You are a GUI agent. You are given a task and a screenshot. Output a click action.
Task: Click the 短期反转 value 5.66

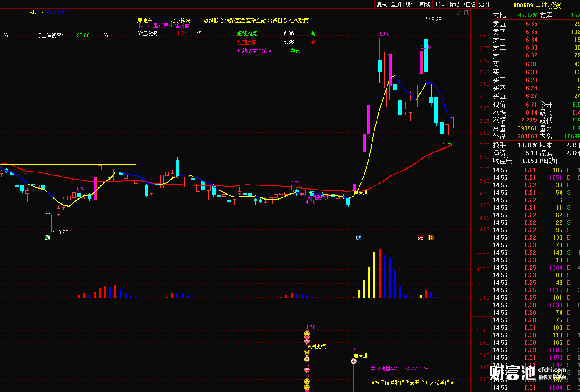click(x=289, y=42)
